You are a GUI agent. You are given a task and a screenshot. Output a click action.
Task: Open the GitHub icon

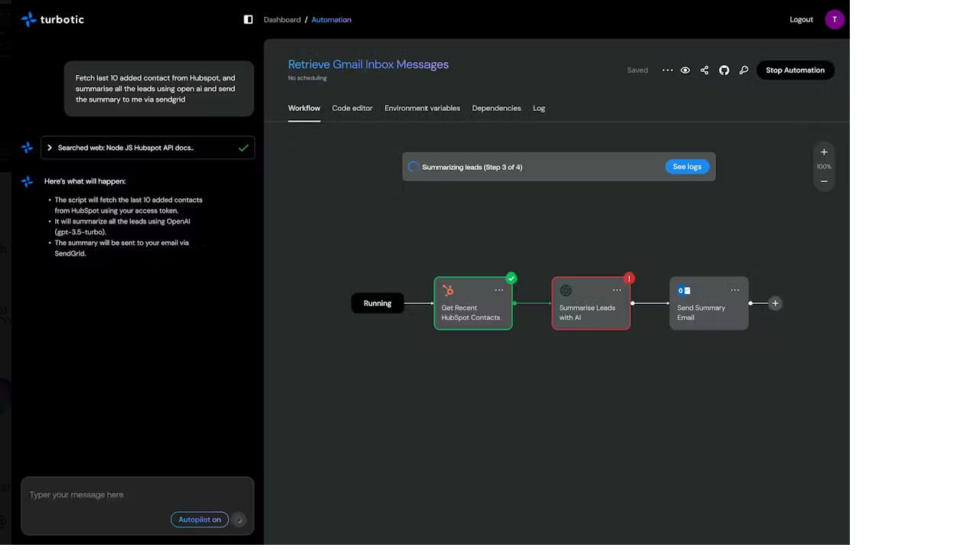(x=724, y=70)
